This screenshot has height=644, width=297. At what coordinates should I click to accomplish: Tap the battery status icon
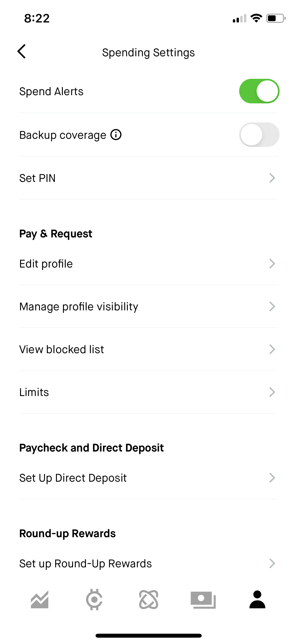point(276,18)
